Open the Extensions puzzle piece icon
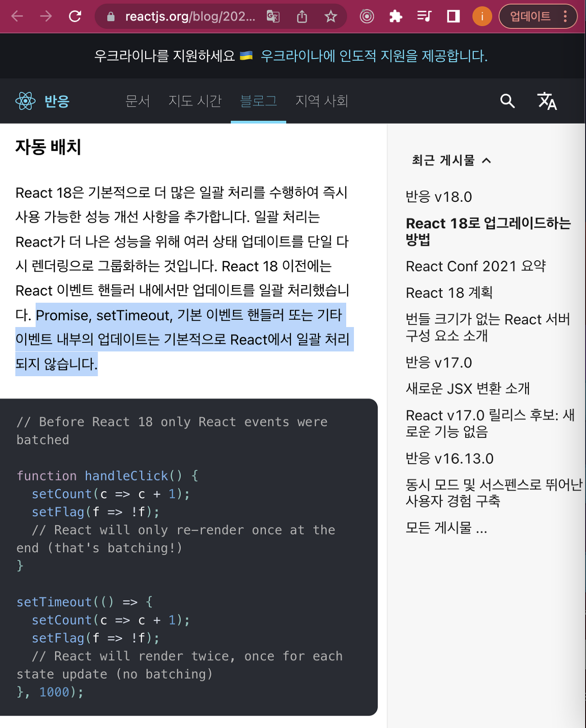The height and width of the screenshot is (728, 586). coord(396,17)
